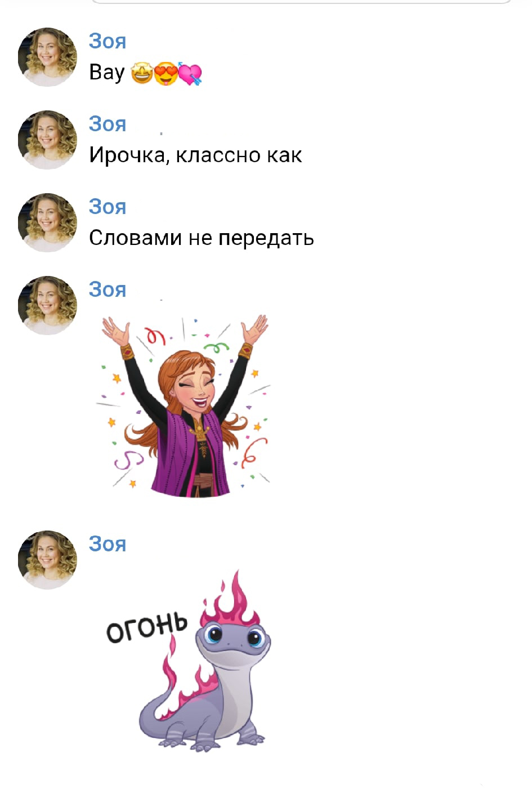Viewport: 532px width, 798px height.
Task: Open avatar next to "Ирочка, классно как"
Action: pos(47,140)
